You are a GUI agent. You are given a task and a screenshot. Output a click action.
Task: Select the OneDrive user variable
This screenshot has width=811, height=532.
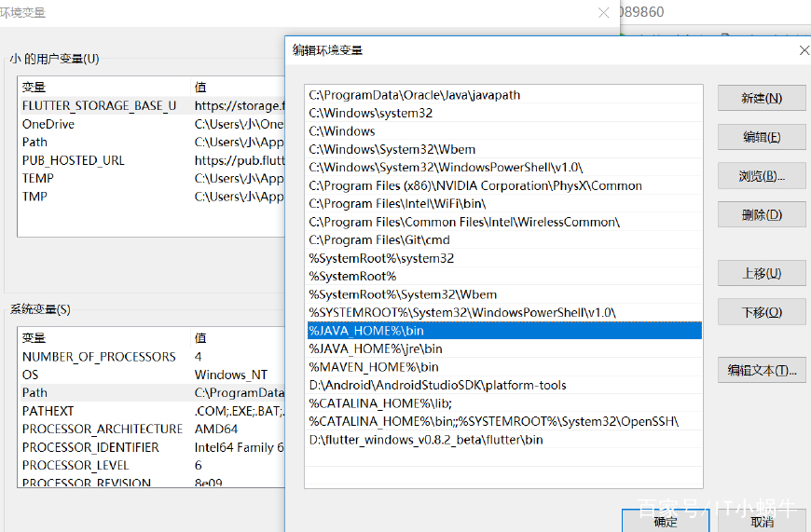153,124
